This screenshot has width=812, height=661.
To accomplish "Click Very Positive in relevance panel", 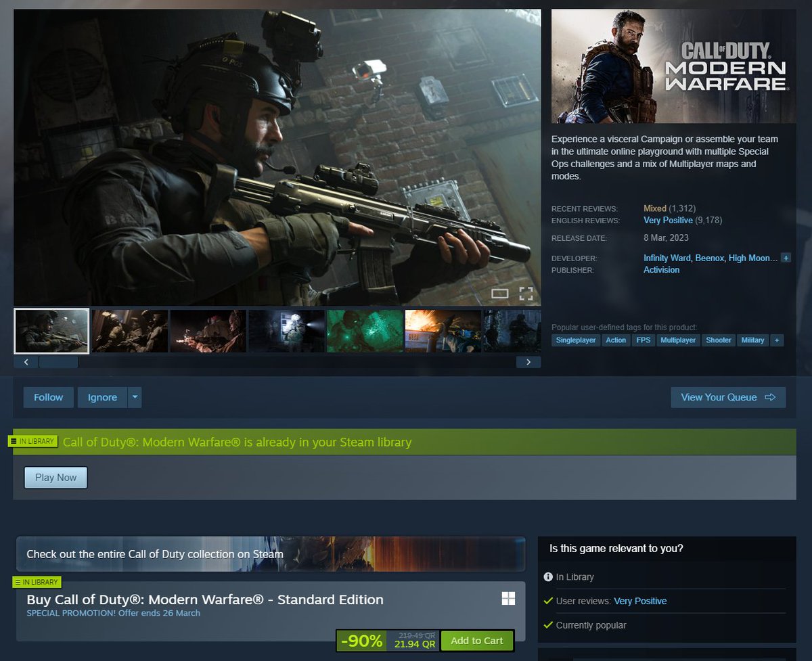I will point(640,601).
